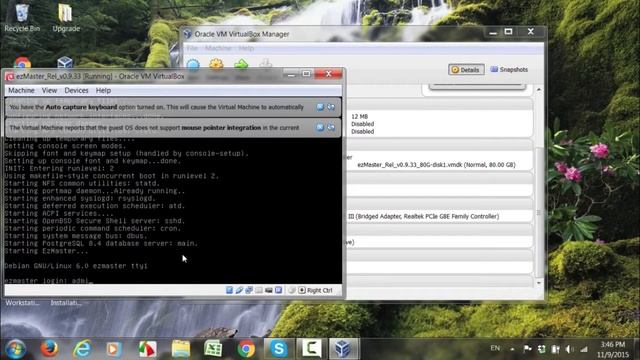Click the EN language indicator in the tray
The height and width of the screenshot is (360, 640).
pos(495,348)
